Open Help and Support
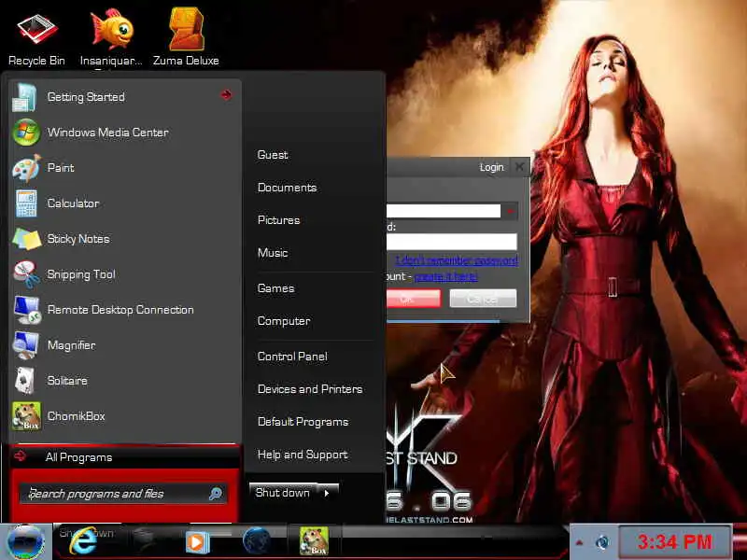747x560 pixels. click(303, 455)
